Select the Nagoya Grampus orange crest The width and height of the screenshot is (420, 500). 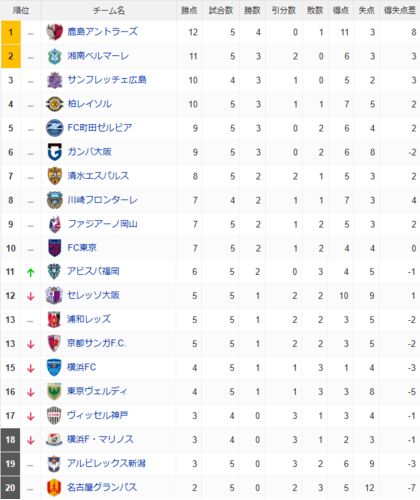[54, 488]
